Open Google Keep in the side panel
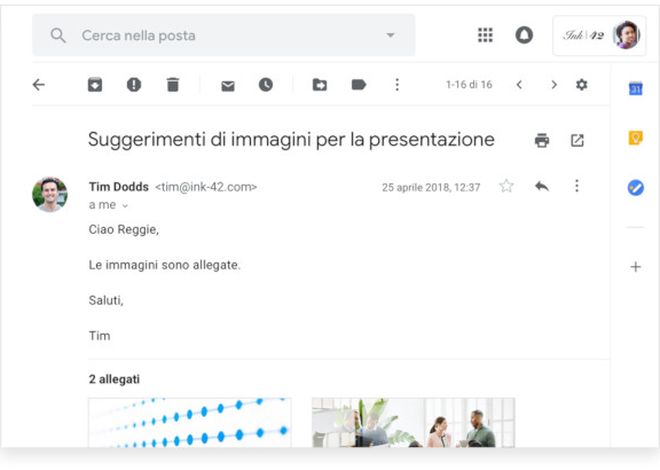The width and height of the screenshot is (660, 470). tap(636, 138)
